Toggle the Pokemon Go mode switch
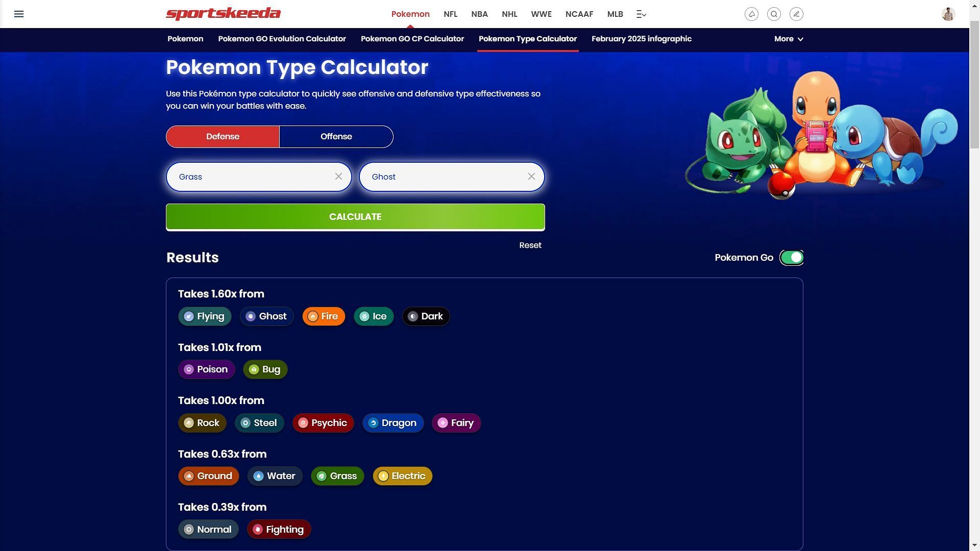The height and width of the screenshot is (551, 980). (791, 257)
